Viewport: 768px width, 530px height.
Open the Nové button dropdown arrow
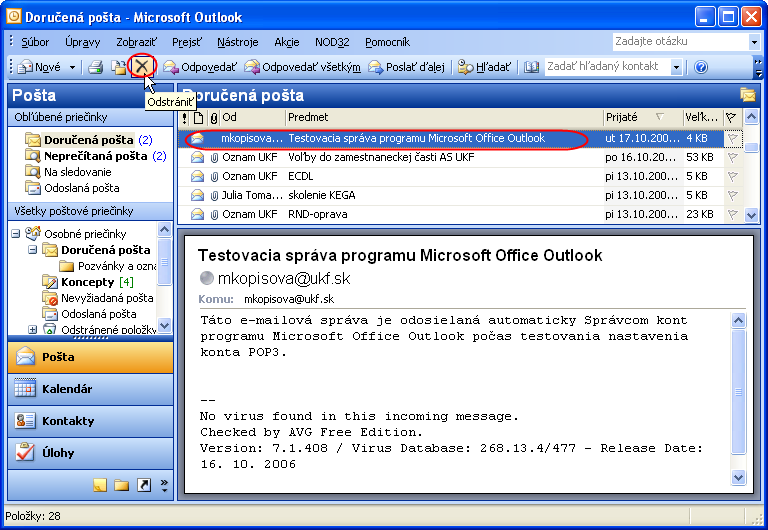(x=70, y=67)
